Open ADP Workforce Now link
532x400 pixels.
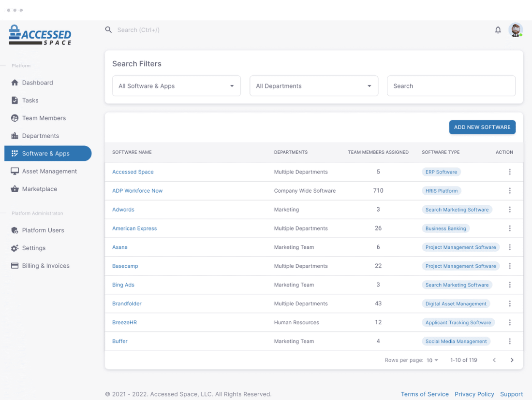coord(137,191)
